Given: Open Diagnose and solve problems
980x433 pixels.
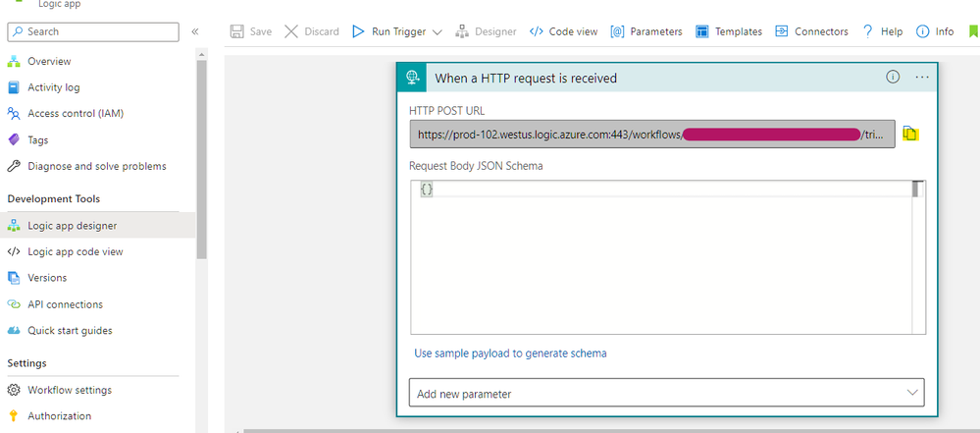Looking at the screenshot, I should (97, 167).
